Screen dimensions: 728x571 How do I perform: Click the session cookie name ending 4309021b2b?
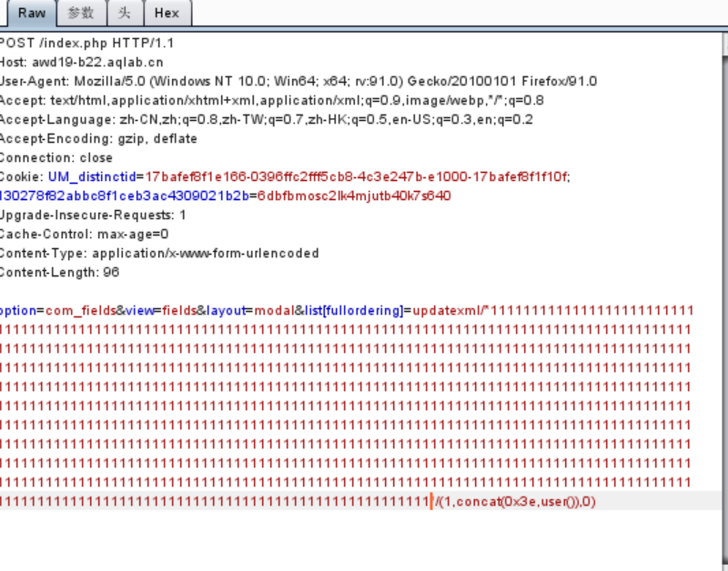pyautogui.click(x=124, y=195)
